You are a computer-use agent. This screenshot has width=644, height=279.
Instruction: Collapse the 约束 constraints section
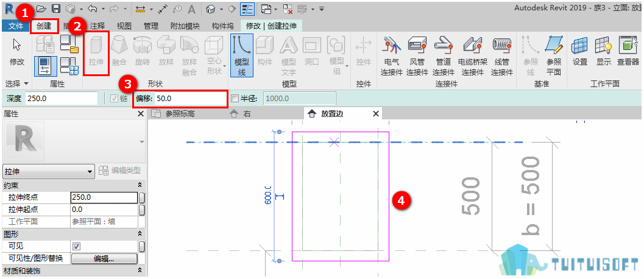[x=140, y=186]
